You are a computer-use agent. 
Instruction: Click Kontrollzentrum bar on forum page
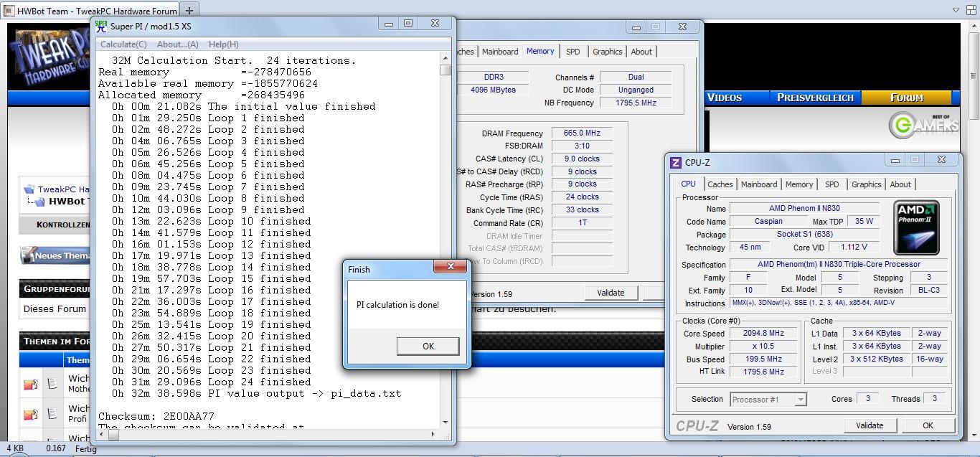click(55, 225)
